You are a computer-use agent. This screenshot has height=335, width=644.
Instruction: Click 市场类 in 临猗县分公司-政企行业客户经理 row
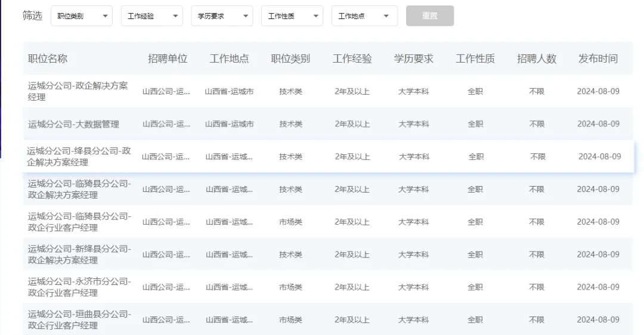tap(291, 222)
